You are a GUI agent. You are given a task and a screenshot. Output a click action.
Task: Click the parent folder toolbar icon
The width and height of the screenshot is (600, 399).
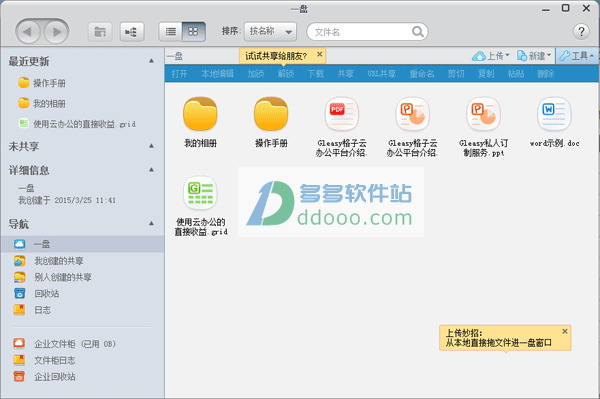click(100, 32)
